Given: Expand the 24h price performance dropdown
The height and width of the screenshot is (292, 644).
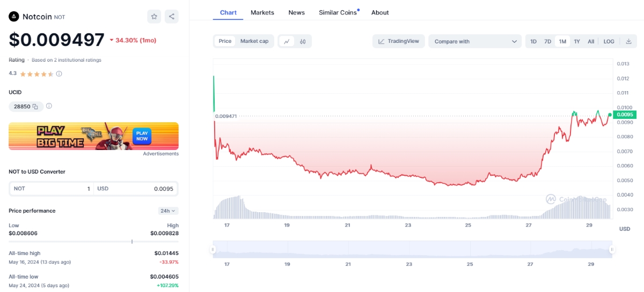Looking at the screenshot, I should coord(168,211).
